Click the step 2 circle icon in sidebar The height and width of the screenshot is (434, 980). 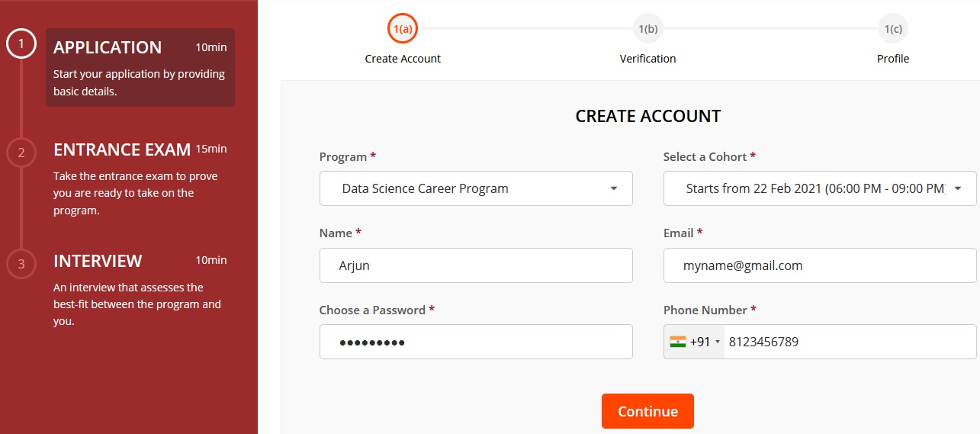[x=21, y=153]
